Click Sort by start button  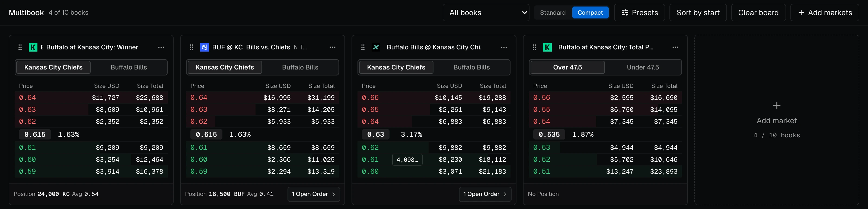click(698, 12)
